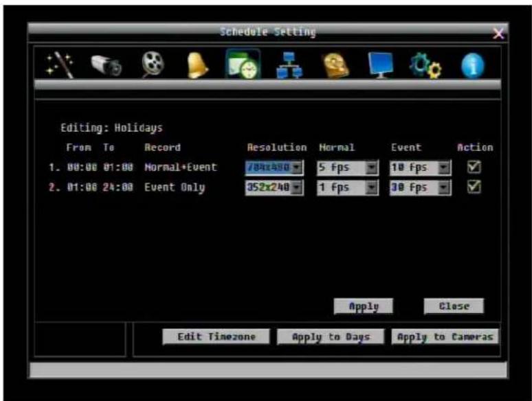Screen dimensions: 532x401
Task: Open the 10 fps Event rate dropdown
Action: click(x=421, y=168)
